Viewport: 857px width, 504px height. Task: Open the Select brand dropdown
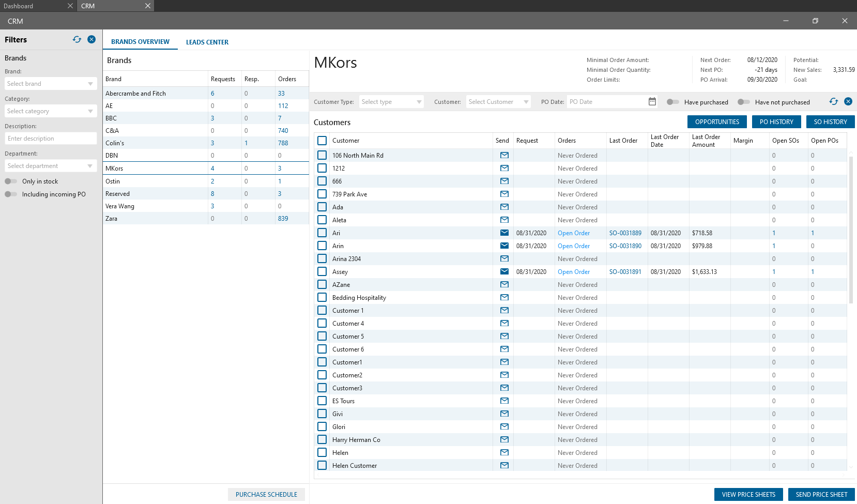pos(51,84)
